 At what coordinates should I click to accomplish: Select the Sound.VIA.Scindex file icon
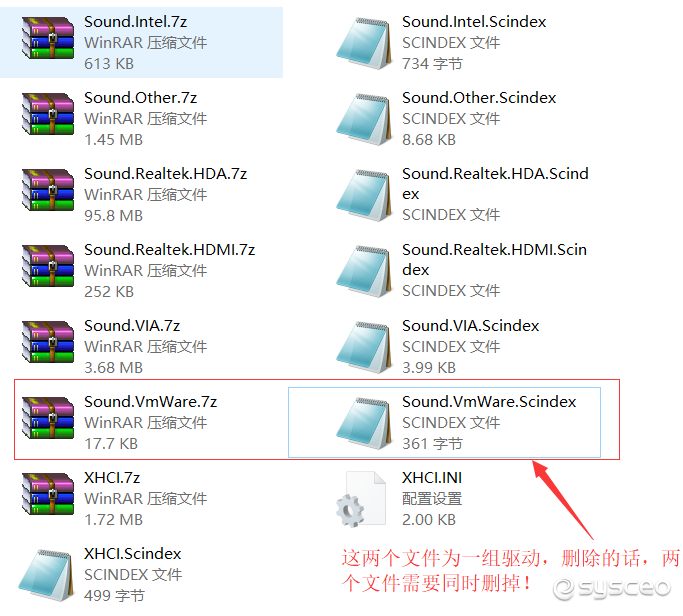[364, 347]
